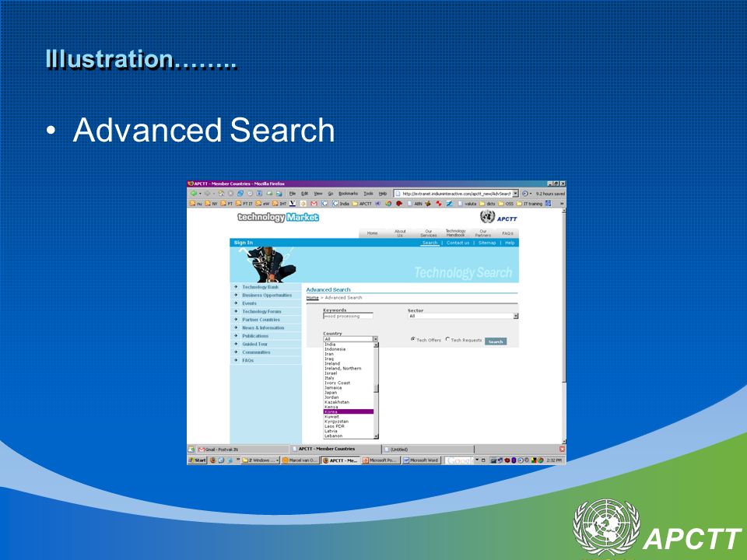
Task: Select Ivory Coast in the country list
Action: pyautogui.click(x=349, y=383)
